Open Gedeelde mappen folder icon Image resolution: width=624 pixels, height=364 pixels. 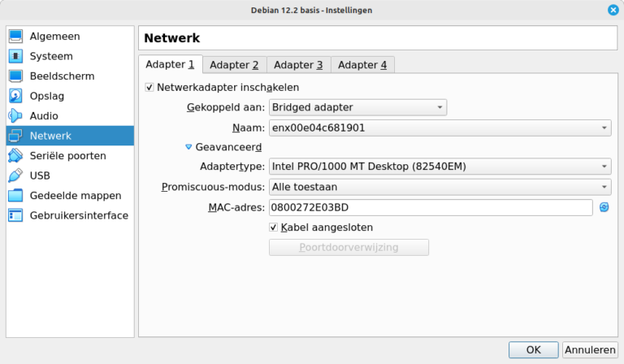pyautogui.click(x=15, y=196)
